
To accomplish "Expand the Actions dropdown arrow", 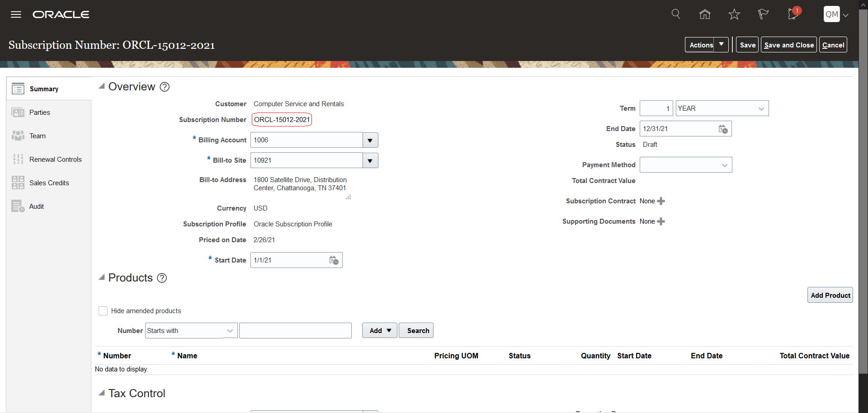I will (722, 45).
